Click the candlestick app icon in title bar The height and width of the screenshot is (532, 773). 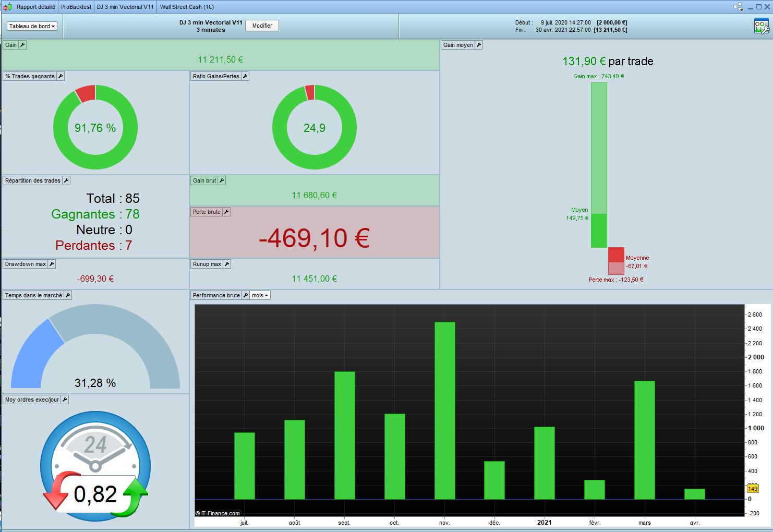(x=7, y=7)
